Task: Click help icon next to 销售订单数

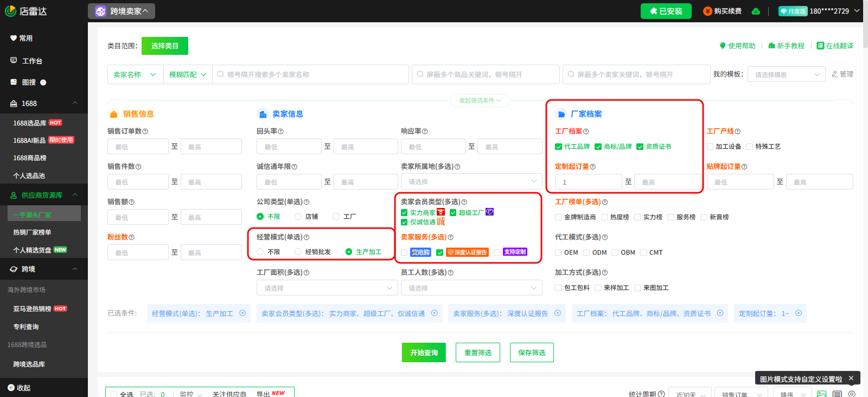Action: [145, 131]
